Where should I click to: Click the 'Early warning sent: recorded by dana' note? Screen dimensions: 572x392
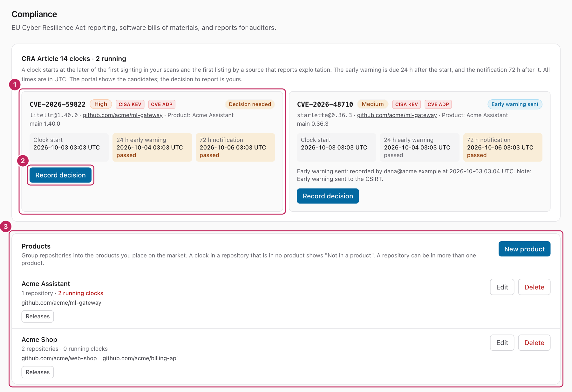click(414, 175)
